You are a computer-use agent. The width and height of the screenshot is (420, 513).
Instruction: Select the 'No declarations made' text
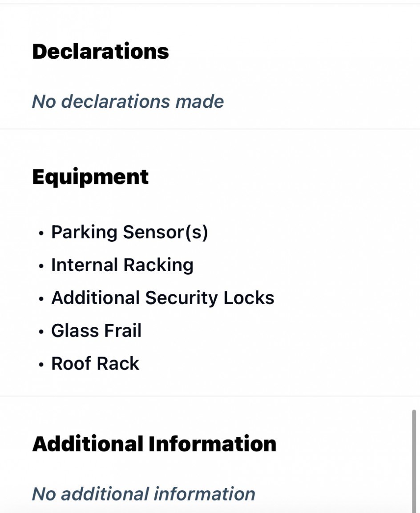128,102
